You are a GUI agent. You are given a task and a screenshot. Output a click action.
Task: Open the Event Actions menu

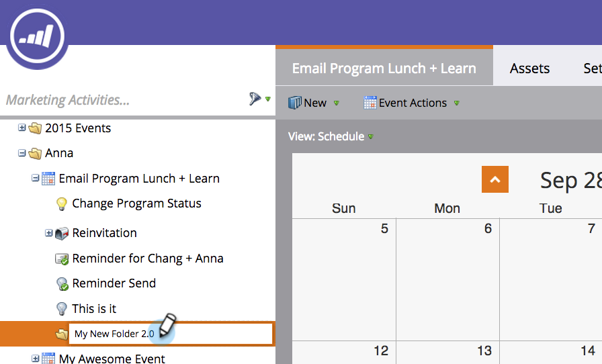point(412,103)
